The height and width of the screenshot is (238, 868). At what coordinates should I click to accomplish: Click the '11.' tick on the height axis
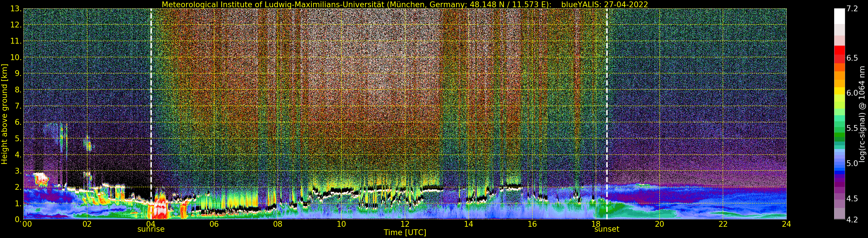pos(16,41)
